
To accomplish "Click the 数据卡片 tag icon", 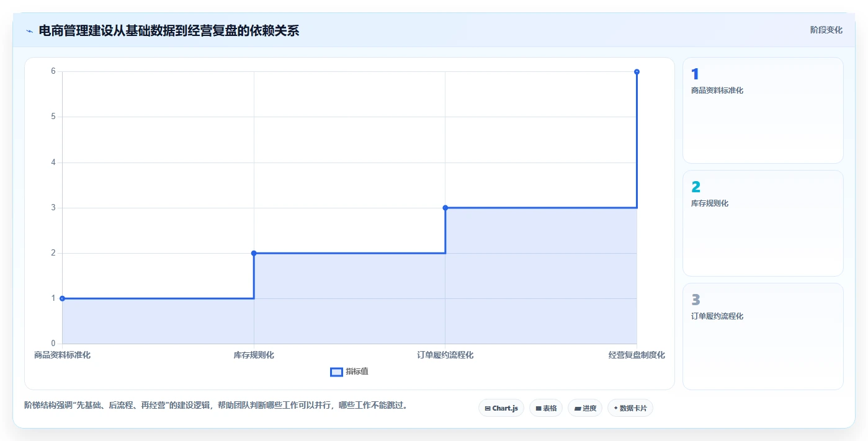I will [x=615, y=409].
